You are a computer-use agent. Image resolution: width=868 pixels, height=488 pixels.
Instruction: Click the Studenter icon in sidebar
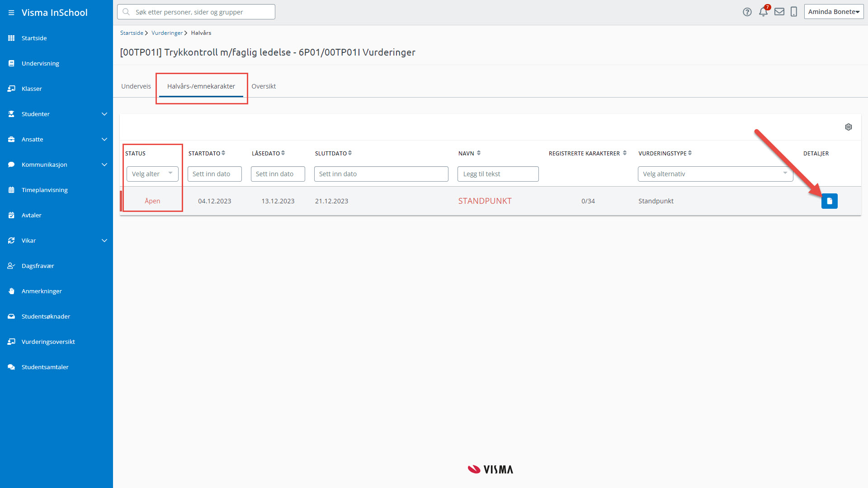[x=11, y=114]
